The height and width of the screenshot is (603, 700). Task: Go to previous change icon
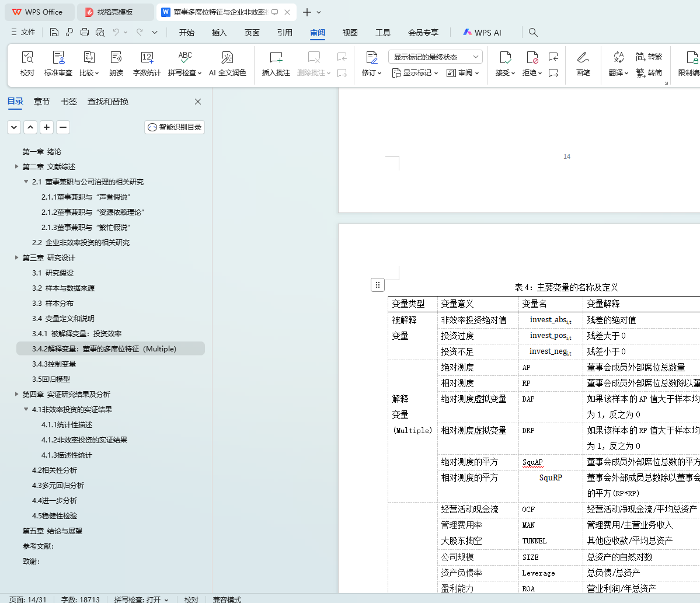(553, 57)
